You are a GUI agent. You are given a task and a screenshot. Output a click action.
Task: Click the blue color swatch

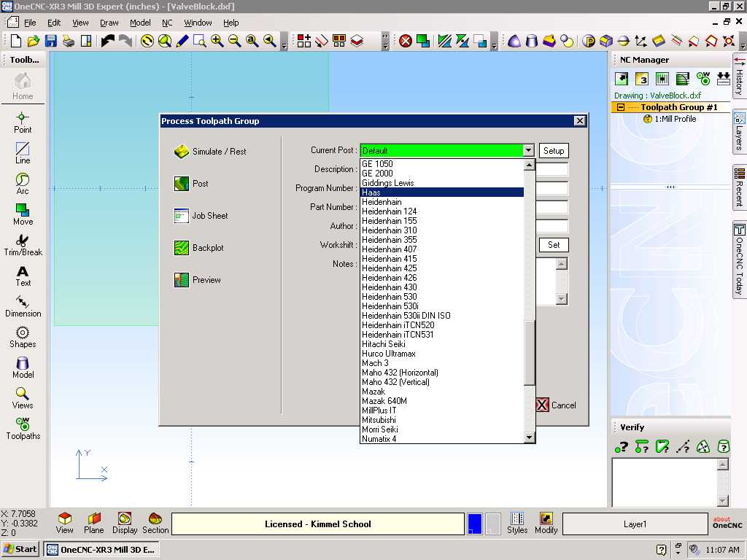[x=474, y=524]
